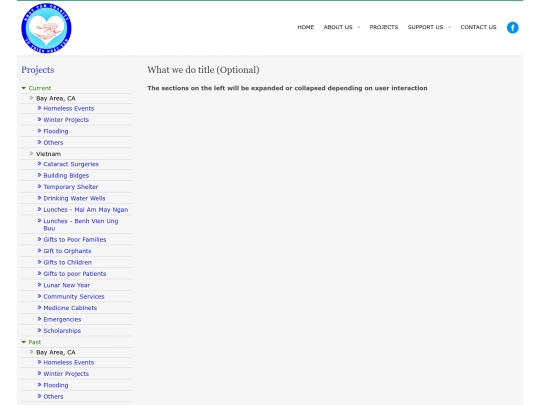Toggle Bay Area, CA under Current
Viewport: 540px width, 405px height.
56,98
